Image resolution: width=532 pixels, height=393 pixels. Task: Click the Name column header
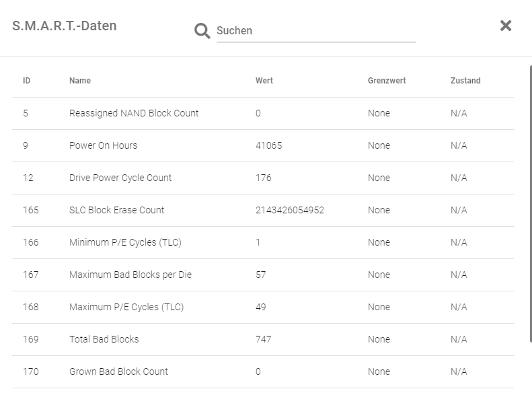(80, 81)
